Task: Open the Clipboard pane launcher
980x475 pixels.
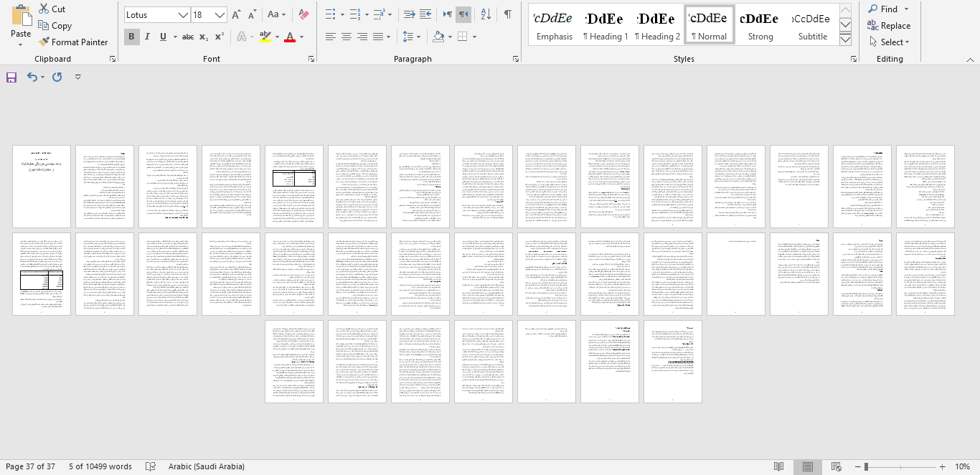Action: (113, 59)
